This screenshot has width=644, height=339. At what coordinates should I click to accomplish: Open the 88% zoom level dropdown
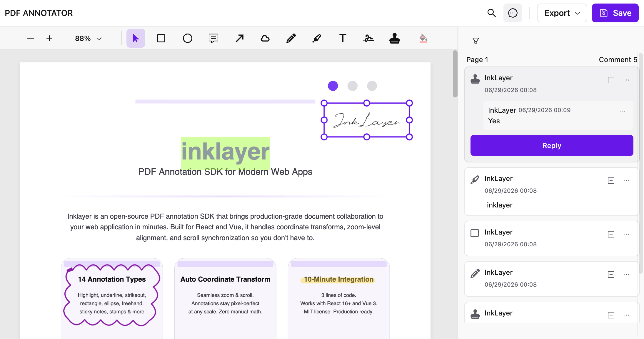pos(88,39)
